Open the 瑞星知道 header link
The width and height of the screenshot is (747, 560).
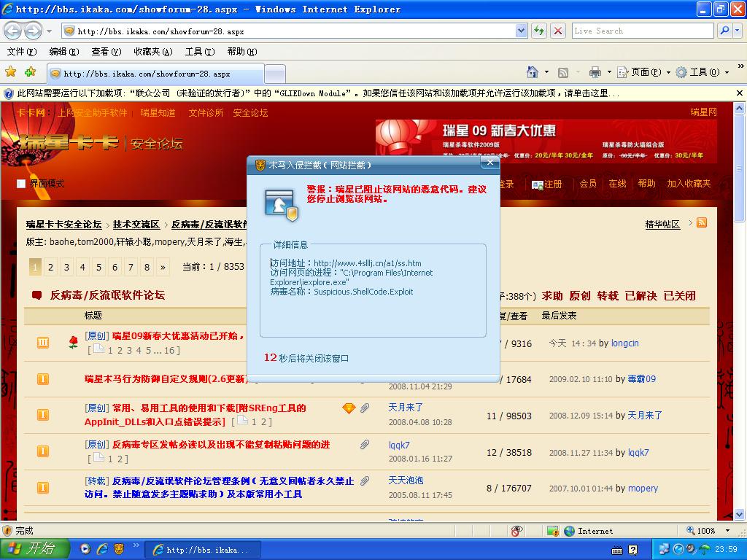point(158,112)
